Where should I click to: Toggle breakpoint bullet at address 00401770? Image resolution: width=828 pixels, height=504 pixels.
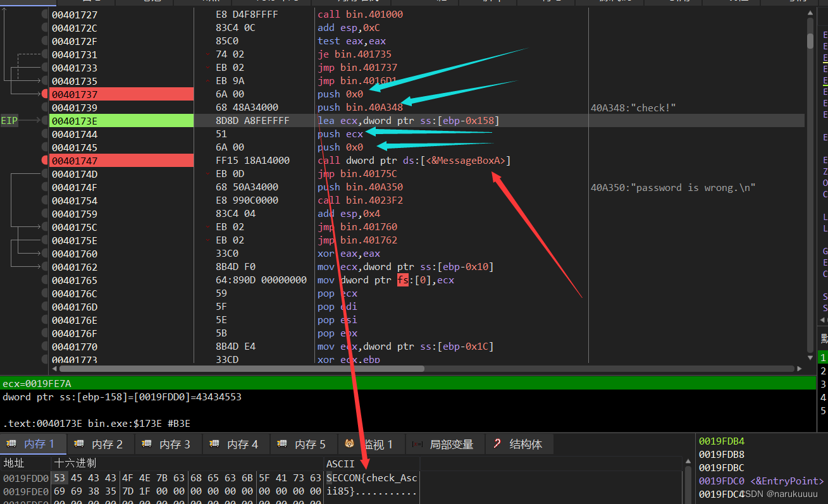45,347
